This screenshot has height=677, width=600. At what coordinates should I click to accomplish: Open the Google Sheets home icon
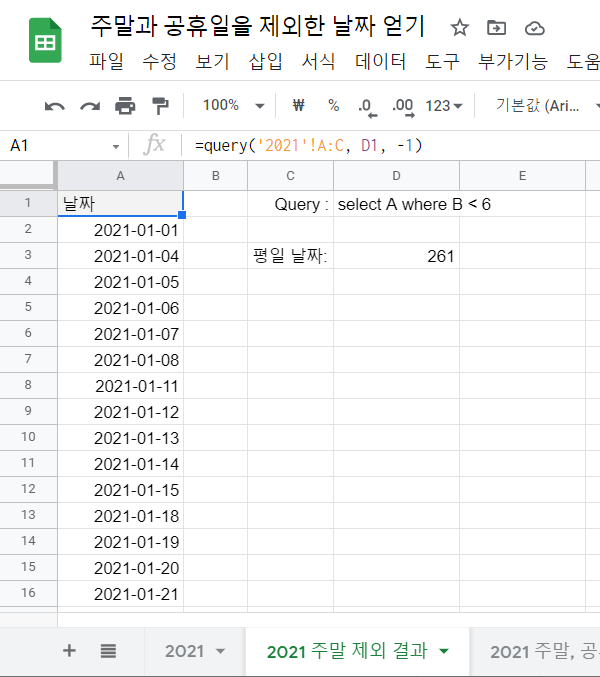[x=45, y=41]
